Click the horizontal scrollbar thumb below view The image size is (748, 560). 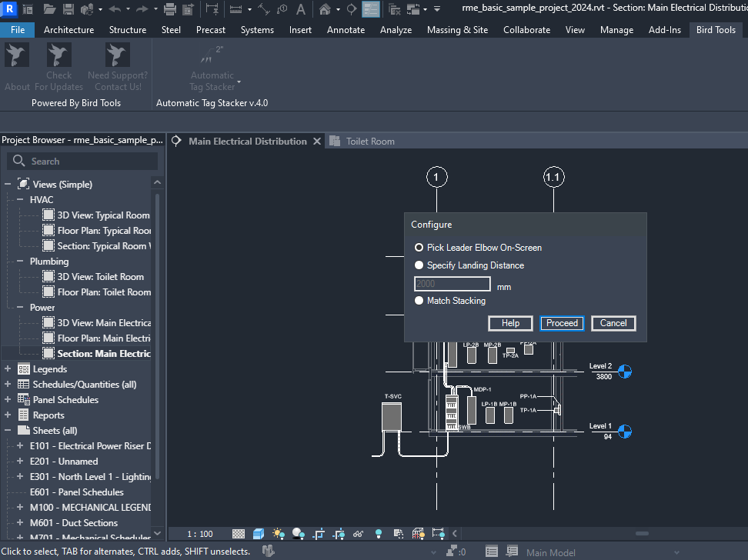642,533
